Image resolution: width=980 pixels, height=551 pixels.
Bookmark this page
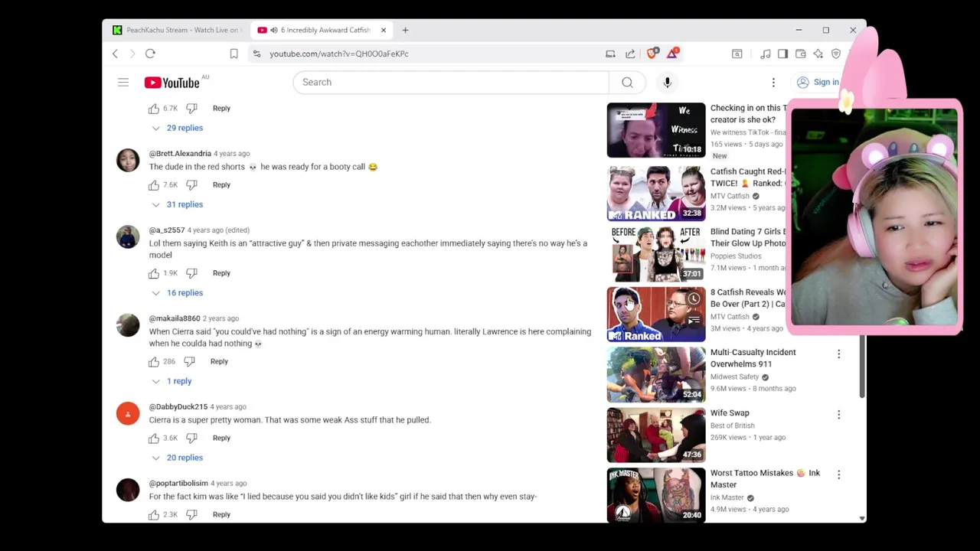[x=234, y=54]
